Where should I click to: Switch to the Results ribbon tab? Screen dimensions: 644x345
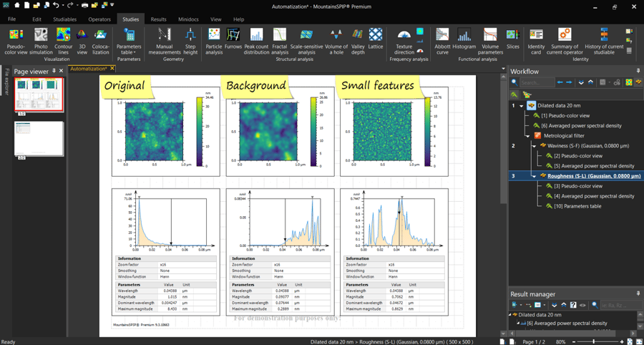pyautogui.click(x=159, y=19)
